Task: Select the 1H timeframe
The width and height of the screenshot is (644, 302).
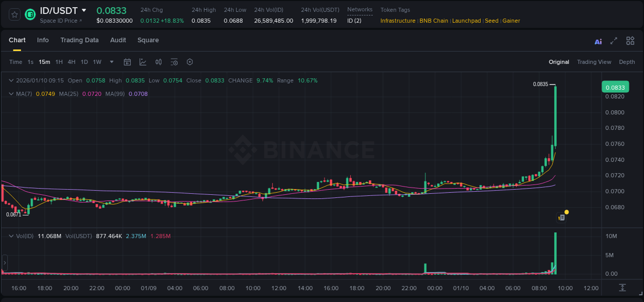Action: click(59, 62)
